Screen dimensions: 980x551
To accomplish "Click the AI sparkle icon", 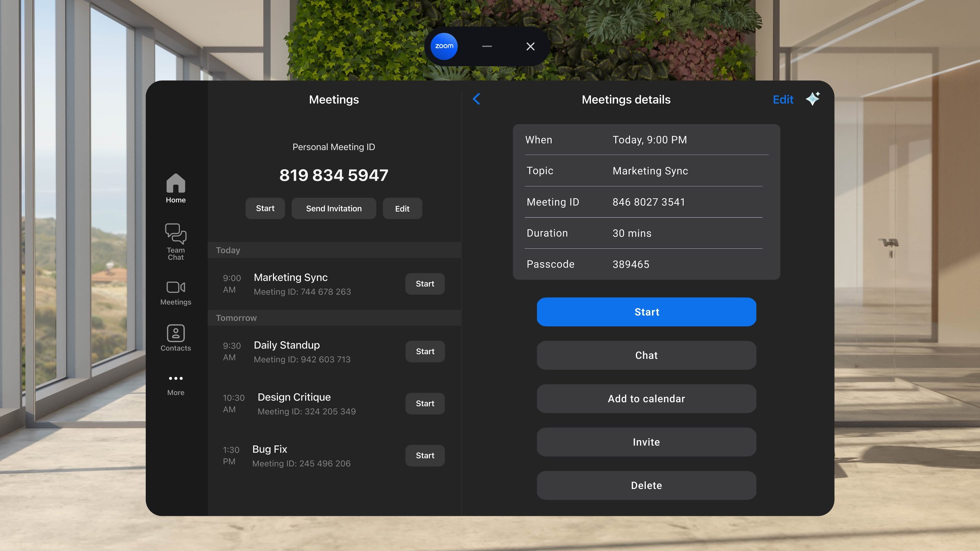I will pos(812,99).
